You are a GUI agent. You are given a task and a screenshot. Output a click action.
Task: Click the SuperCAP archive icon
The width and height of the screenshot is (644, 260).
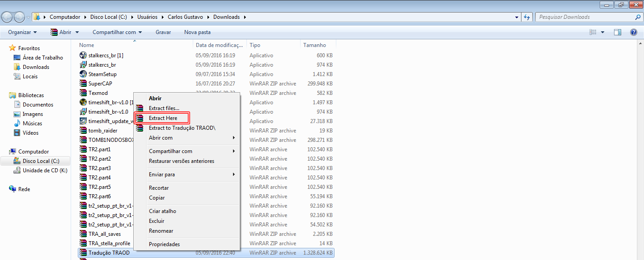[x=83, y=83]
